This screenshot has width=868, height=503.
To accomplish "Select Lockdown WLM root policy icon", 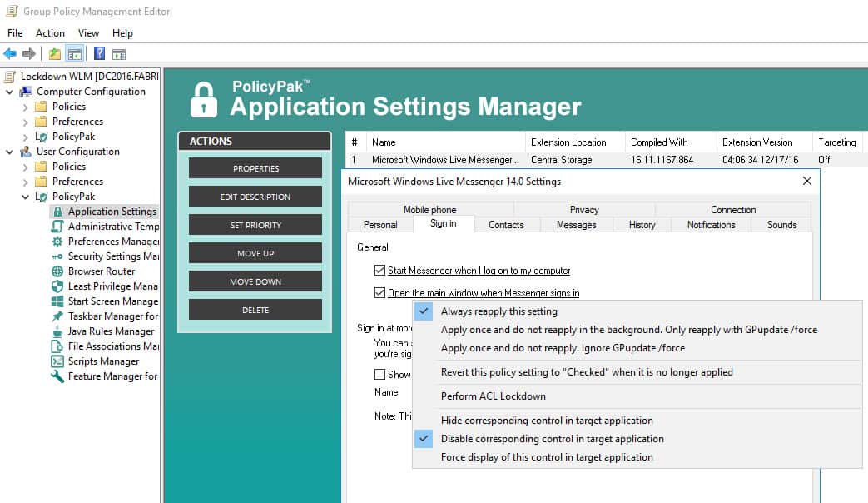I will tap(10, 77).
